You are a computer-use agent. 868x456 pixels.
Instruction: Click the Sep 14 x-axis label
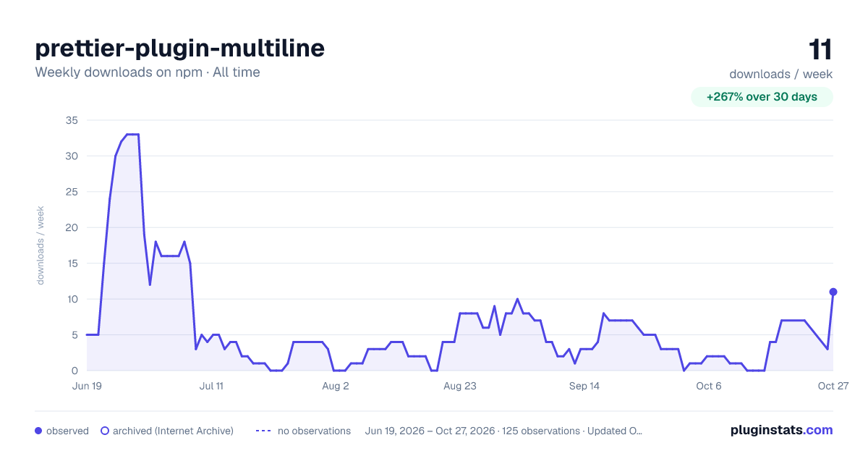[x=584, y=386]
